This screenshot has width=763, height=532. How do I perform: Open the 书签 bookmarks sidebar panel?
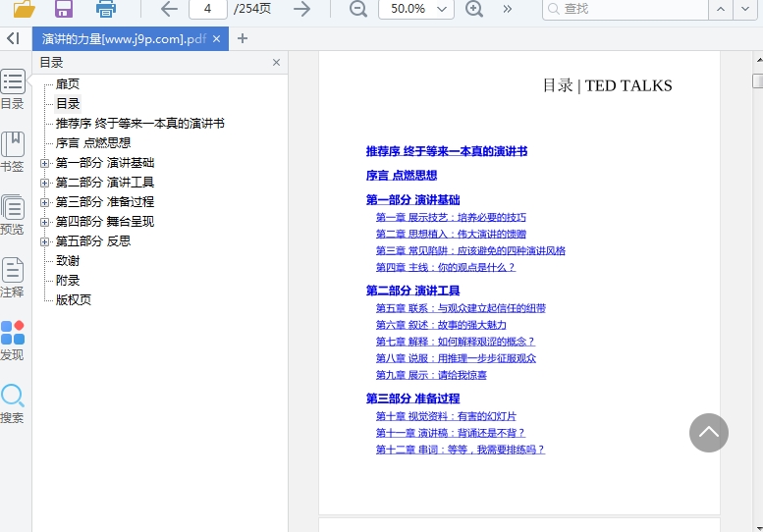[12, 152]
